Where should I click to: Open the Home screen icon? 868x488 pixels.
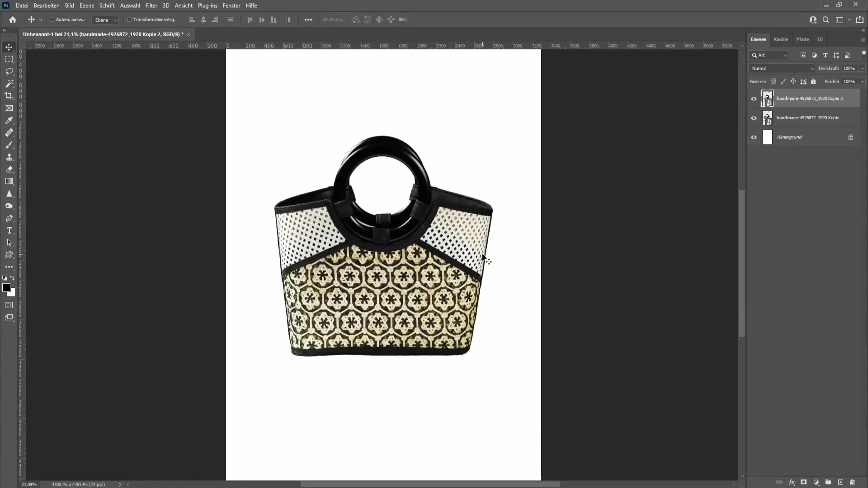click(x=13, y=19)
